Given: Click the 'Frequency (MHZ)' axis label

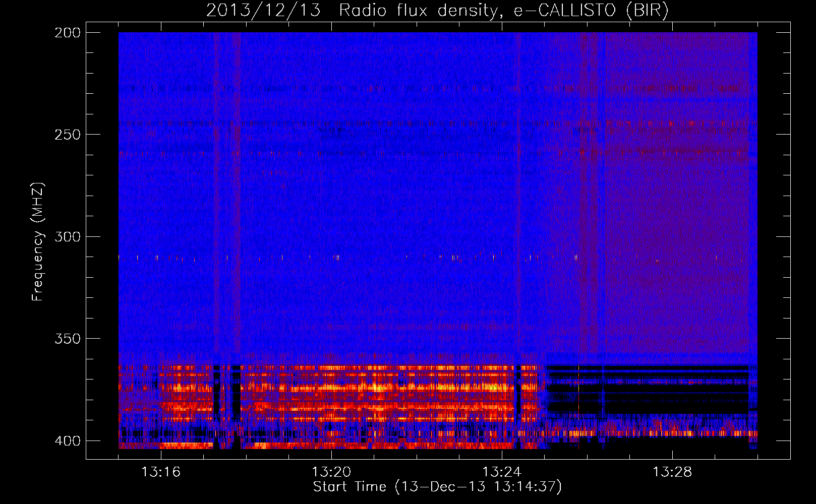Looking at the screenshot, I should [38, 241].
